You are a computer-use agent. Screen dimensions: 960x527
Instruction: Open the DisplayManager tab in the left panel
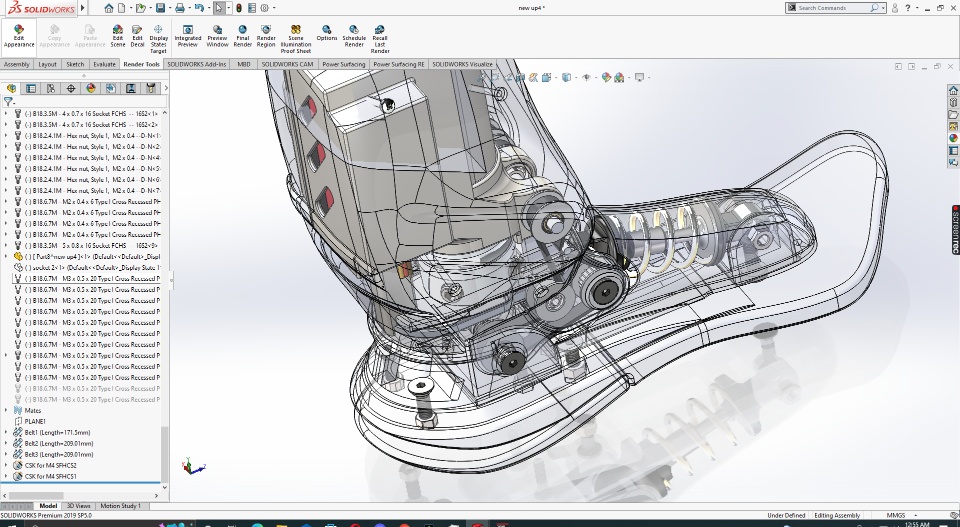(90, 88)
